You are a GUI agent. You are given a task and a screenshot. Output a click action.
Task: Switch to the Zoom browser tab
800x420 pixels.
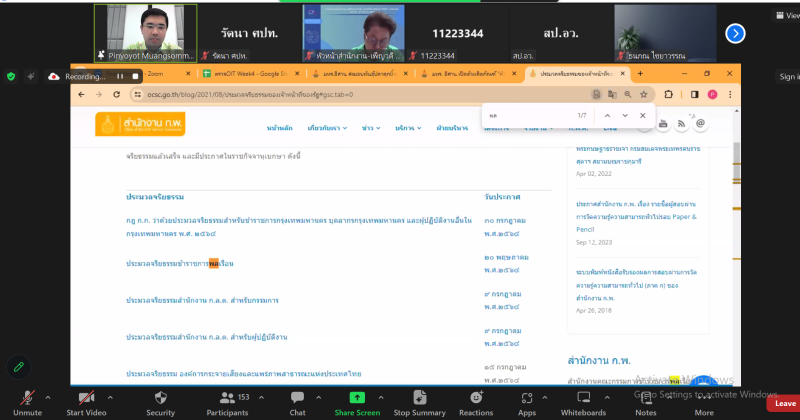153,74
